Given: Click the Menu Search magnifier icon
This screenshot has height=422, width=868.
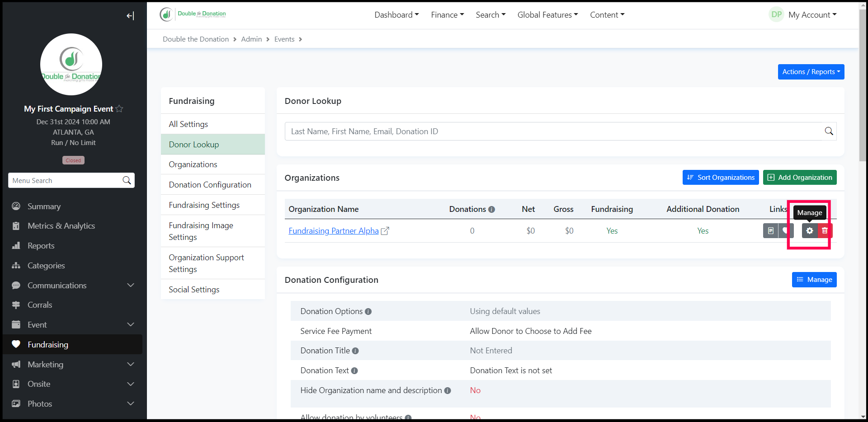Looking at the screenshot, I should 127,180.
